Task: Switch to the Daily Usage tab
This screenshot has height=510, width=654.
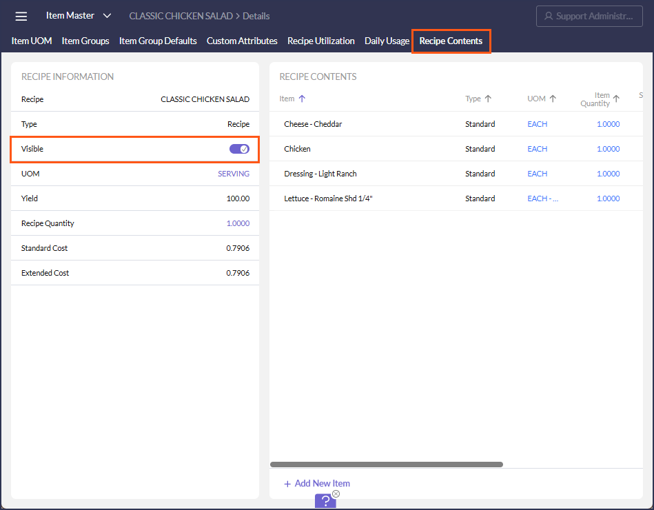Action: [x=387, y=41]
